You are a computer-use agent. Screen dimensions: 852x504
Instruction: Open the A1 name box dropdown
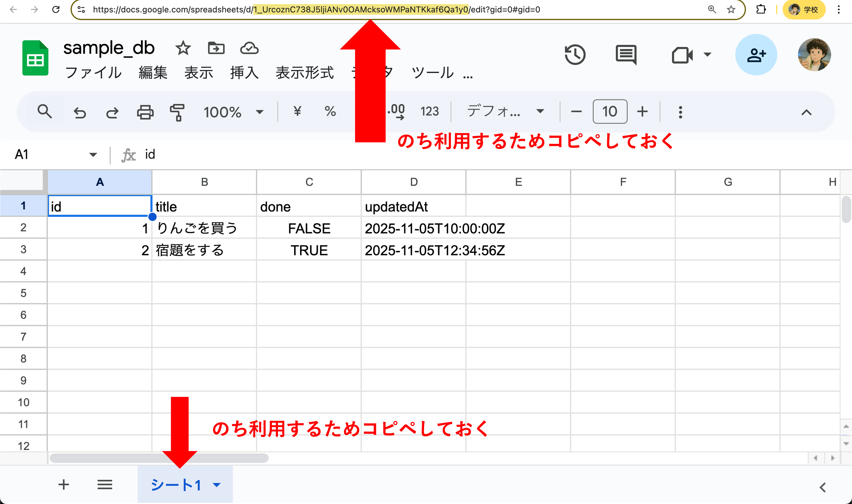click(93, 155)
